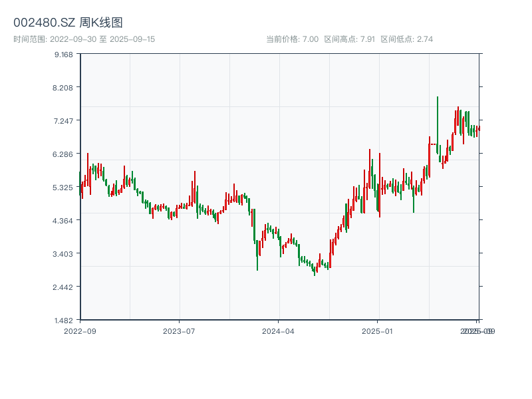Click x-axis label 2022-09

click(x=80, y=331)
